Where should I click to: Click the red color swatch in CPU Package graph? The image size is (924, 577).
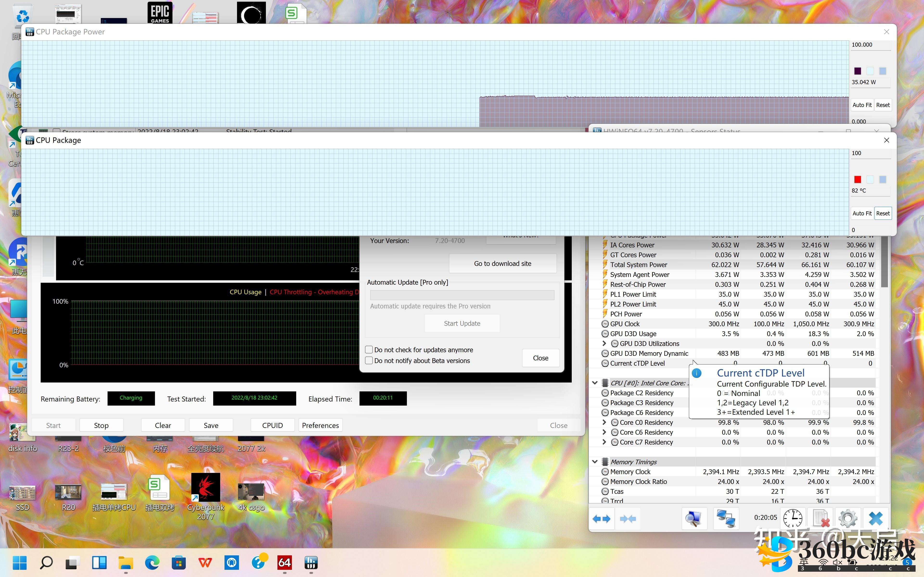click(x=858, y=179)
